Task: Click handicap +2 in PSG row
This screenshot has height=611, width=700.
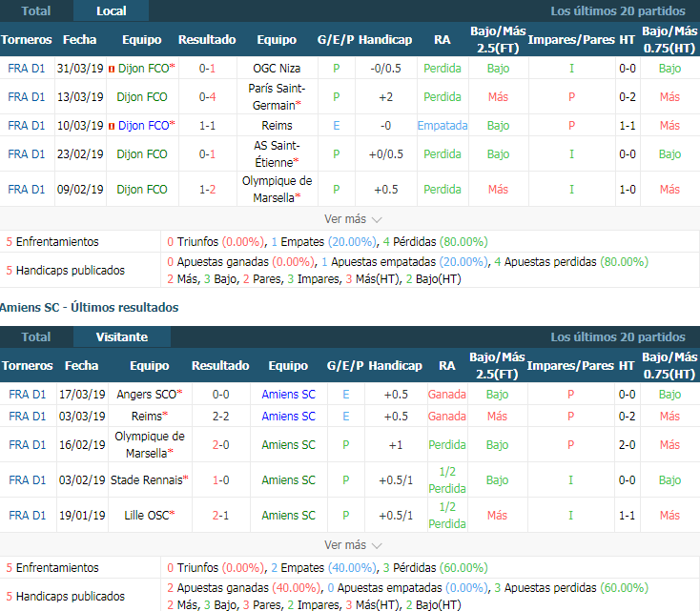Action: [385, 97]
